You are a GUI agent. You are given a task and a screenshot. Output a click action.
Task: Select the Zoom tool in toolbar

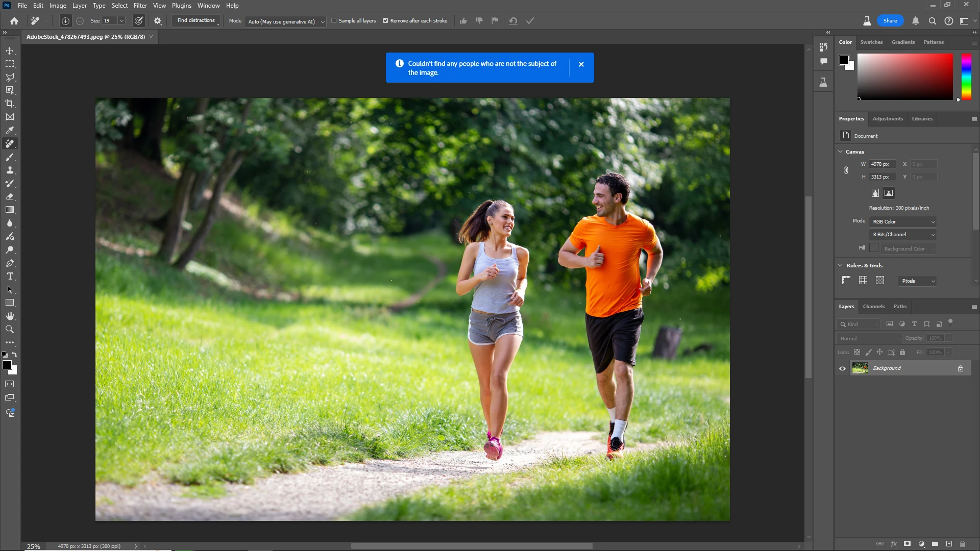pos(10,330)
